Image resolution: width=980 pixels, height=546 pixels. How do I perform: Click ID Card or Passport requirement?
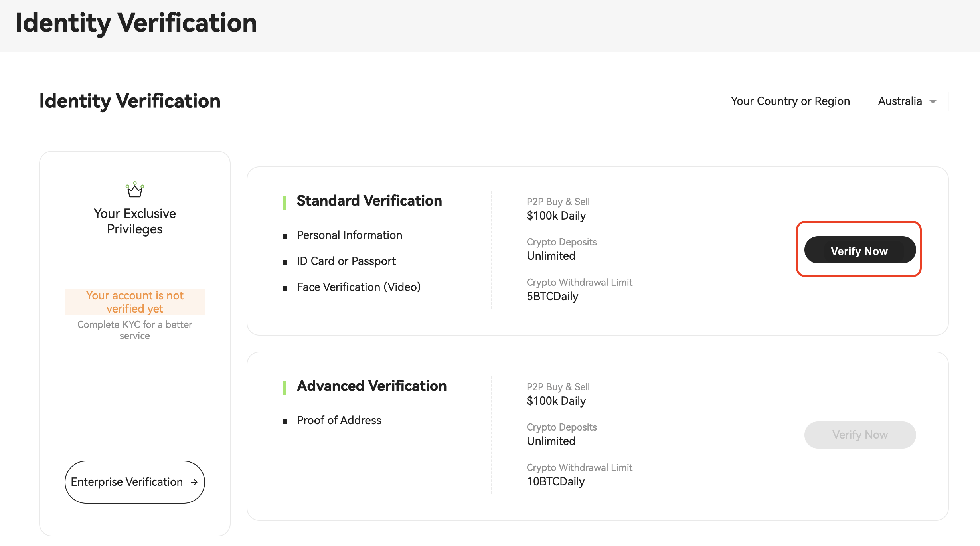tap(346, 261)
